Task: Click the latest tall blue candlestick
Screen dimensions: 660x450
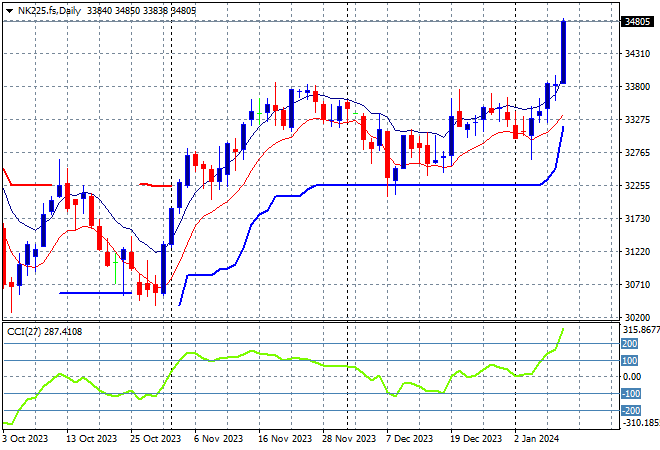Action: pyautogui.click(x=564, y=52)
